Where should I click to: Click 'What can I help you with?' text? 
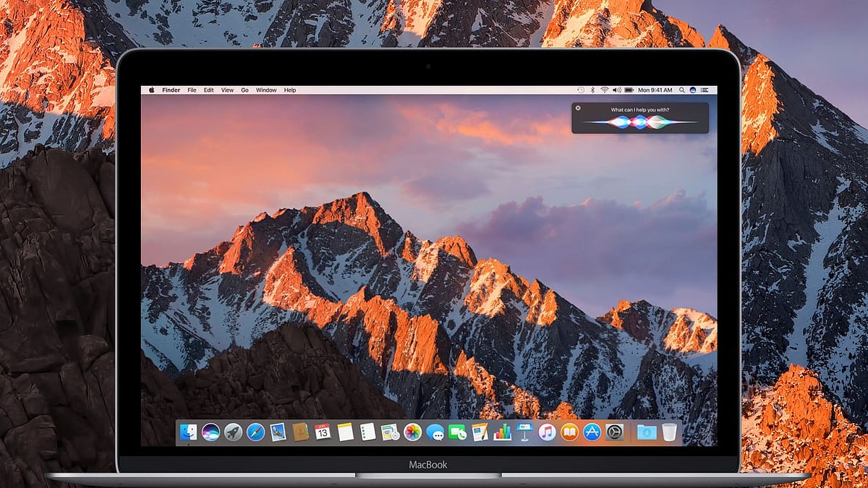coord(640,110)
